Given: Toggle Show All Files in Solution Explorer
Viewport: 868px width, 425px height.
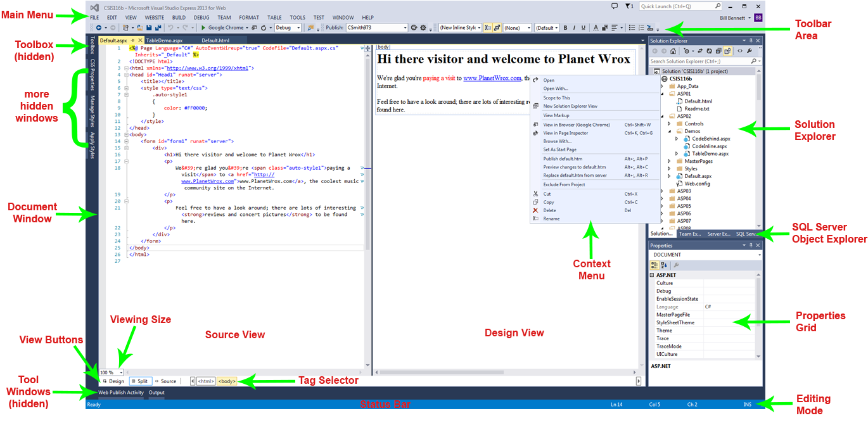Looking at the screenshot, I should [727, 51].
